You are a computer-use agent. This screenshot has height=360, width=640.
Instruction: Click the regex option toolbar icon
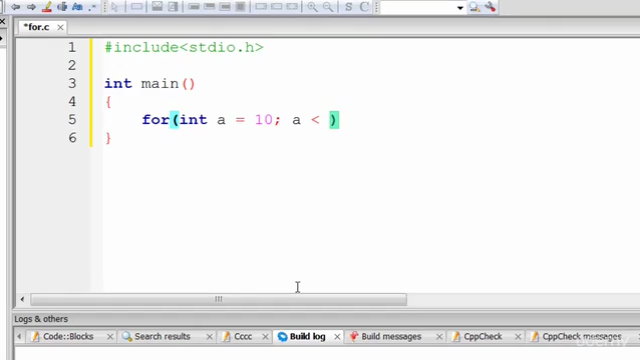(x=93, y=7)
